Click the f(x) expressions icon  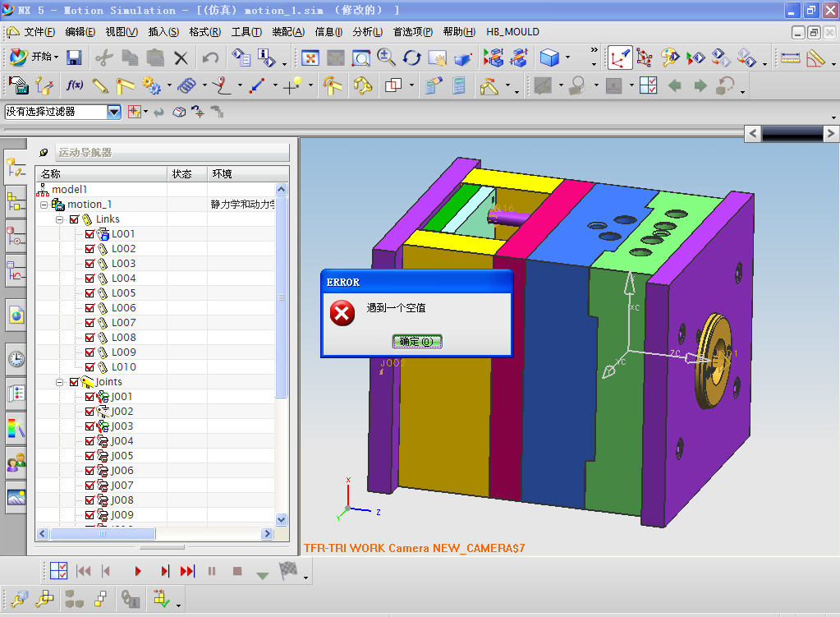click(75, 85)
